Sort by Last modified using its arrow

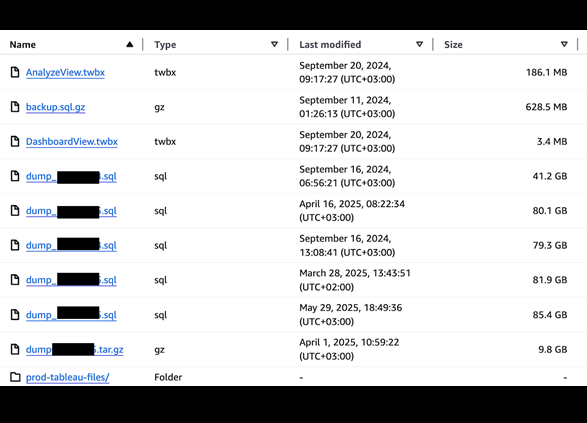pos(419,45)
